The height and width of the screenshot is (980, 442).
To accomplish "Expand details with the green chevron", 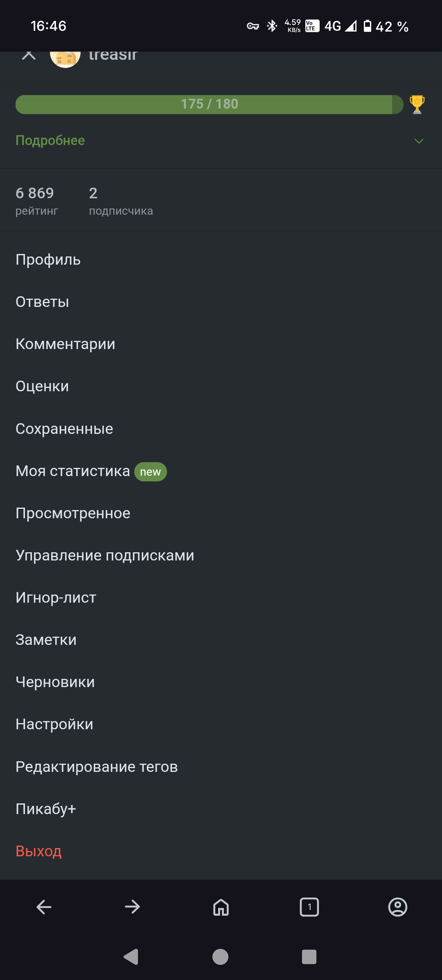I will (x=419, y=141).
